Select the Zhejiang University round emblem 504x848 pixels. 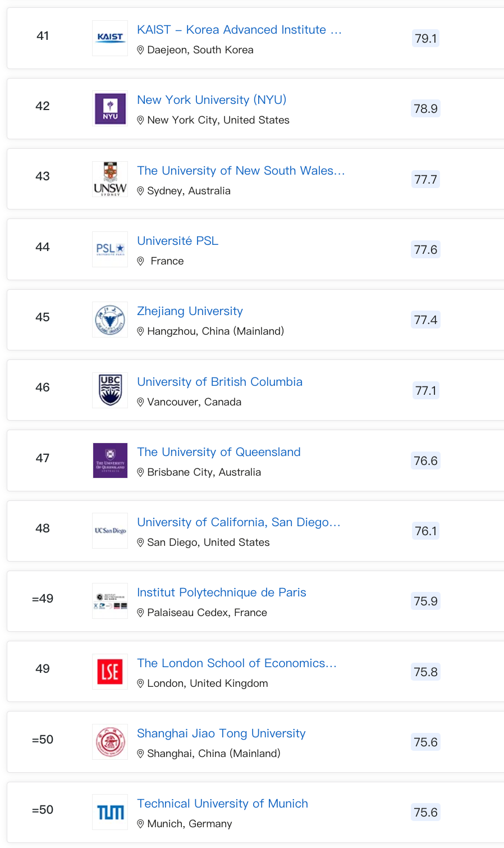110,320
